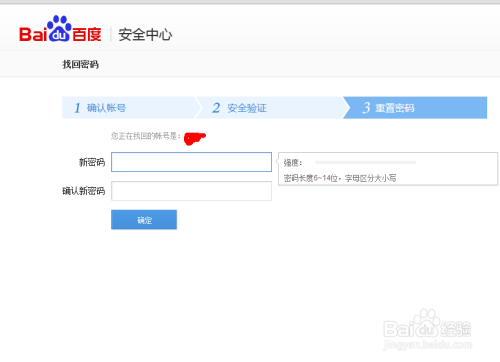Click the password 强度 strength bar
The width and height of the screenshot is (500, 362).
(366, 162)
